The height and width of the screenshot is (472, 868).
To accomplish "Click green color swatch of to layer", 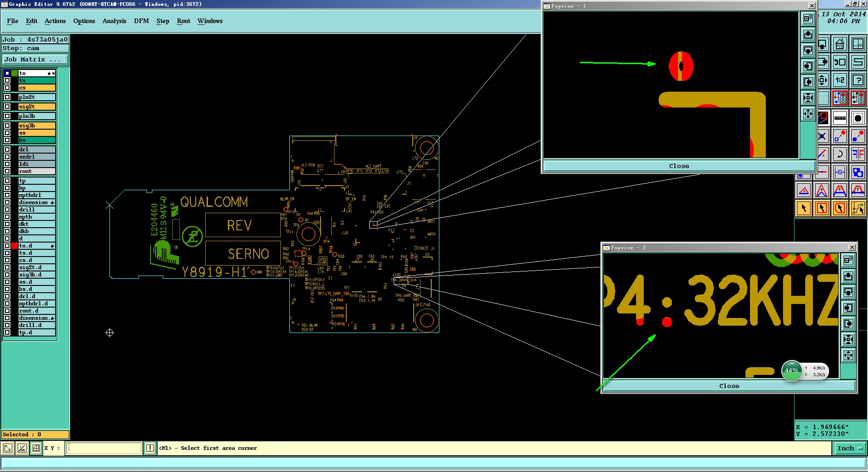I will (14, 73).
